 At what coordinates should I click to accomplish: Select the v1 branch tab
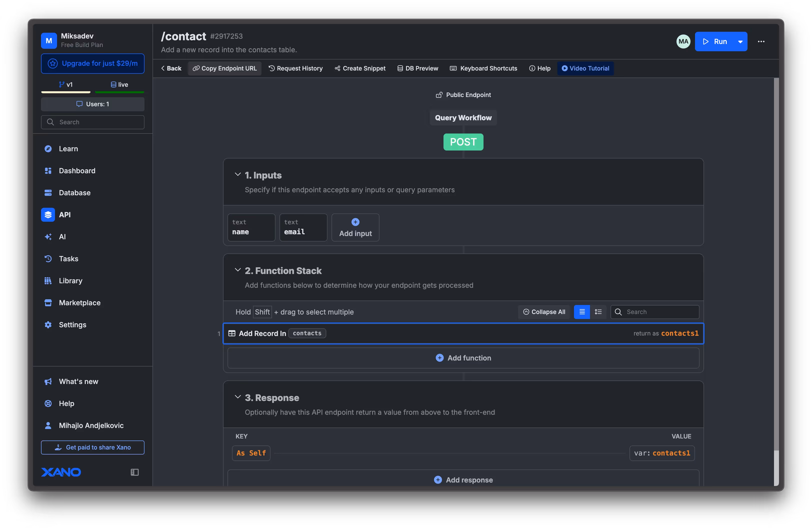[66, 84]
